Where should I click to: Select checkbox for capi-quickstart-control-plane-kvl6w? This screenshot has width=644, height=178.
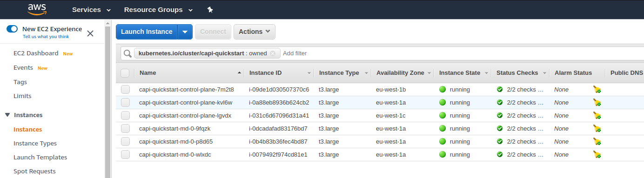pyautogui.click(x=125, y=103)
